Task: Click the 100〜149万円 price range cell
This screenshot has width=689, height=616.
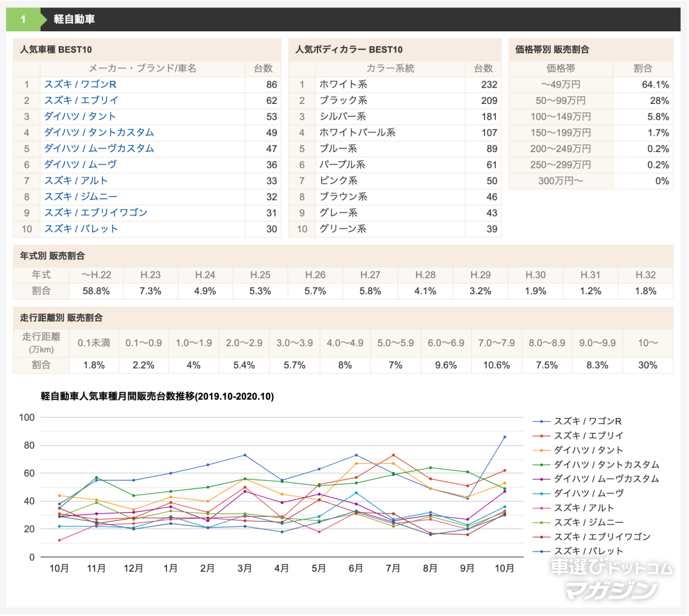Action: click(561, 117)
